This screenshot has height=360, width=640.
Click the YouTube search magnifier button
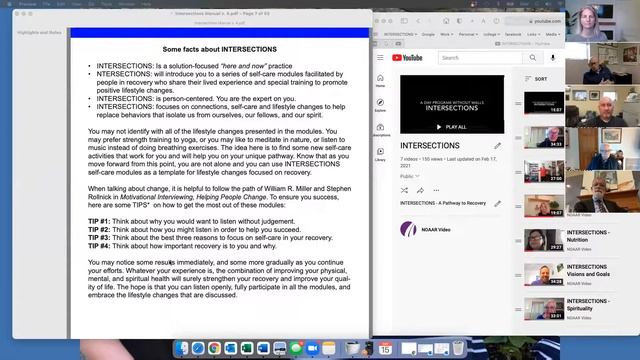click(533, 58)
